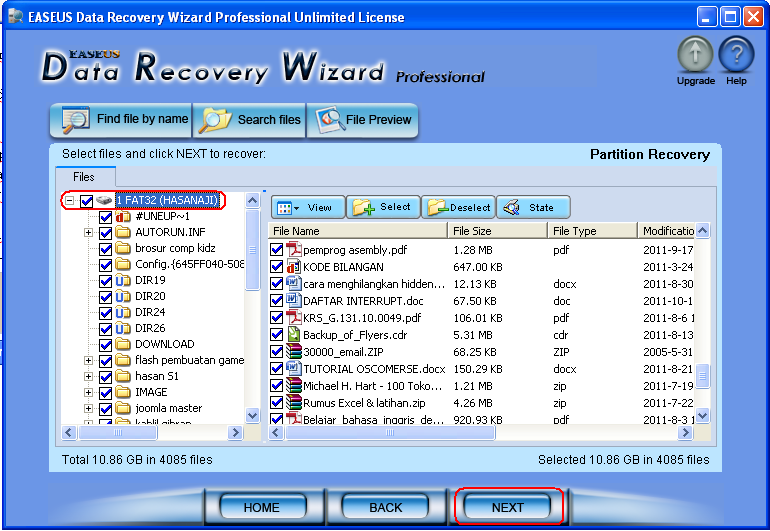
Task: Expand the AUTORUN.INF folder node
Action: pos(88,232)
